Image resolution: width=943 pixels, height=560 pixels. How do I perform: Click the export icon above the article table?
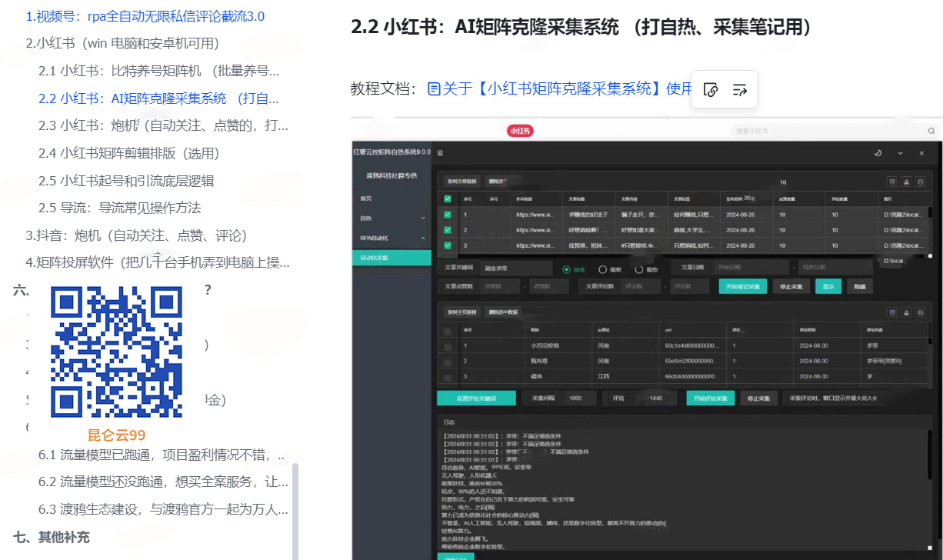click(906, 182)
